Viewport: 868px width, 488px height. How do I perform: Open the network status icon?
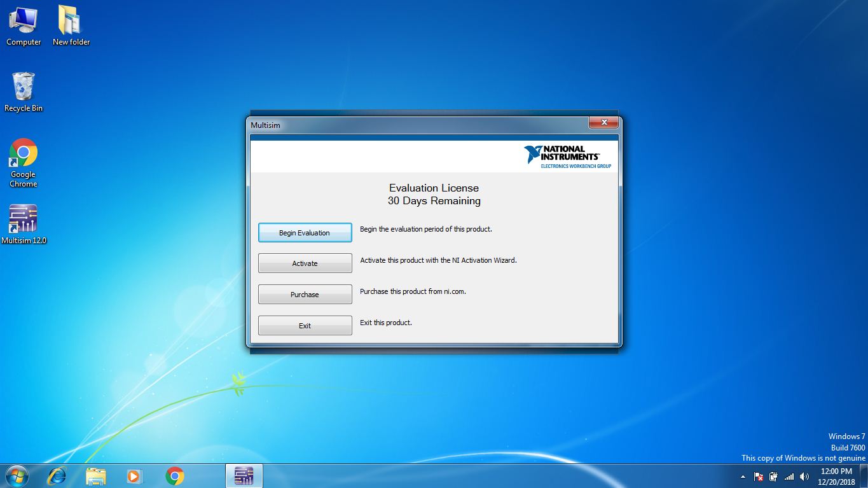[x=789, y=476]
